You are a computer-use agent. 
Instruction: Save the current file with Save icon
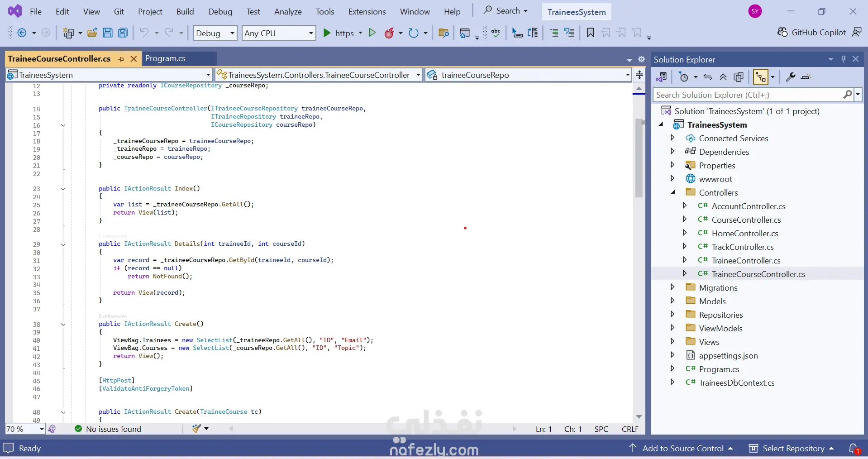108,33
